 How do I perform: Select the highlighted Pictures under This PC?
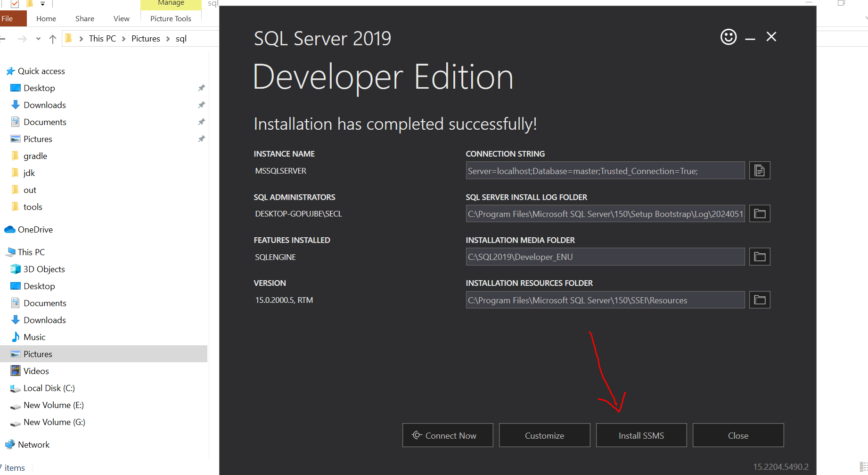(x=104, y=354)
